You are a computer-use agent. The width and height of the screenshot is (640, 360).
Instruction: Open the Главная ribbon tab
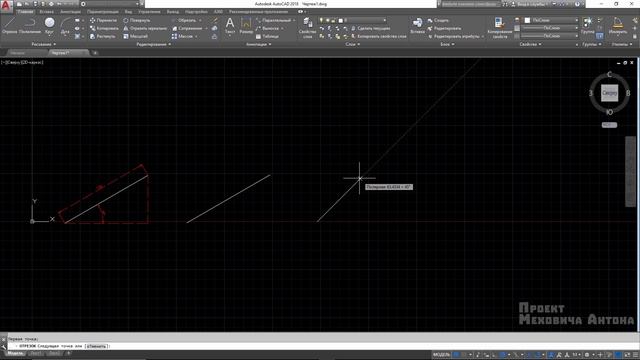tap(25, 12)
